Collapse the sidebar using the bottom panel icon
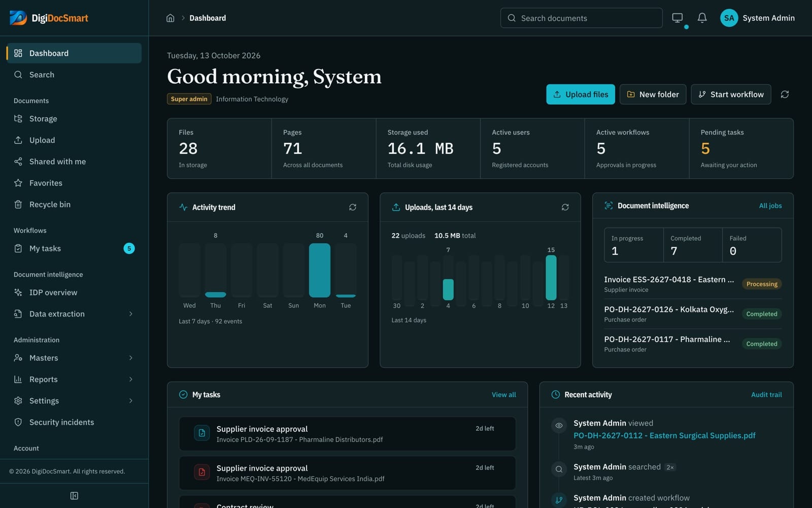Screen dimensions: 812x508 point(74,496)
